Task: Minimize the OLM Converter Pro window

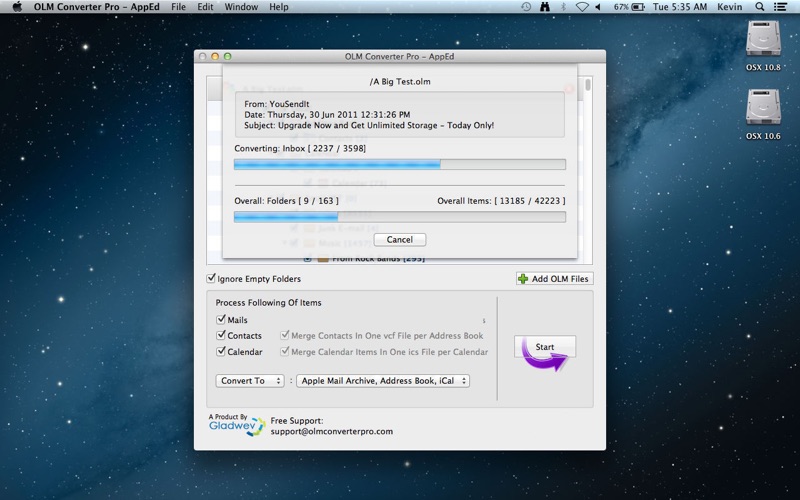Action: coord(215,56)
